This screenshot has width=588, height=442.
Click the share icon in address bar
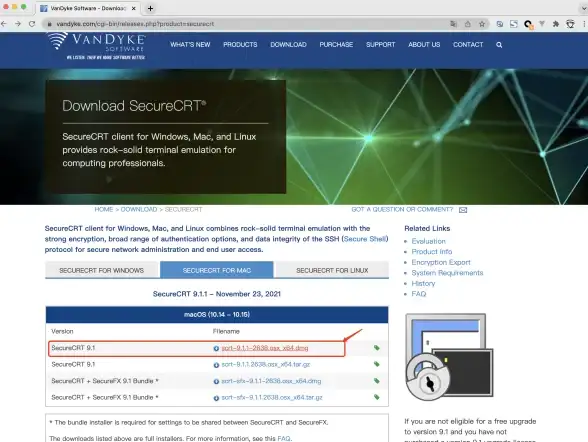468,24
